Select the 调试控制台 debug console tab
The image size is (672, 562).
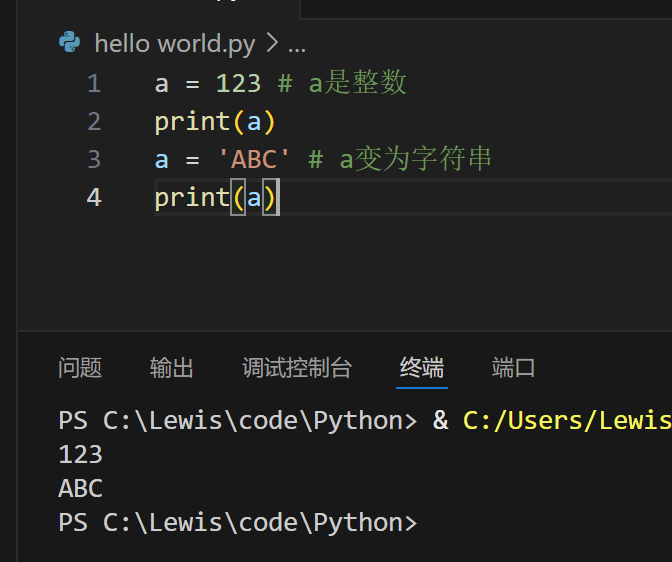coord(297,368)
